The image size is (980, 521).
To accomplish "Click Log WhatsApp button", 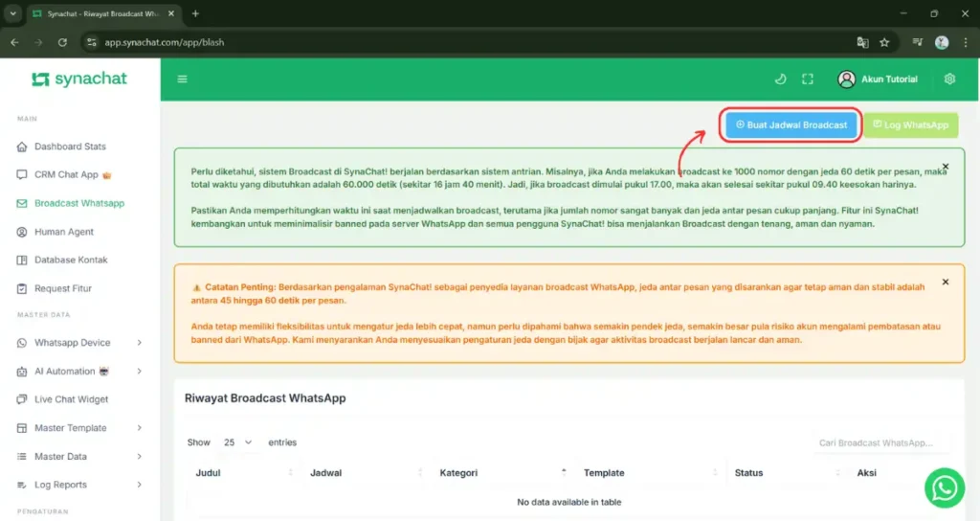I will click(x=911, y=125).
